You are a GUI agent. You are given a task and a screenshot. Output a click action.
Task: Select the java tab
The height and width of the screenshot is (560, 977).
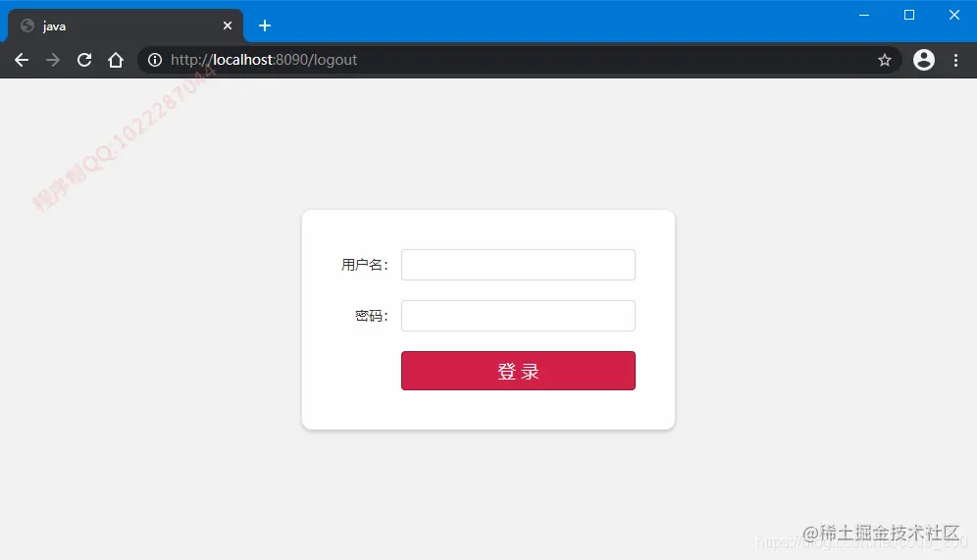click(126, 25)
